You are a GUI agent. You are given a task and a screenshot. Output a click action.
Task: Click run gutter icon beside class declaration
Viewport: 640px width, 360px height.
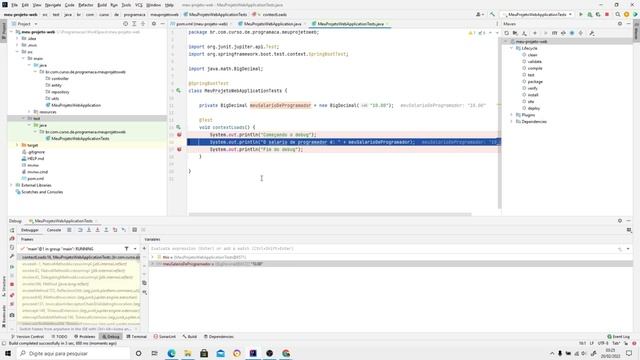pos(179,91)
